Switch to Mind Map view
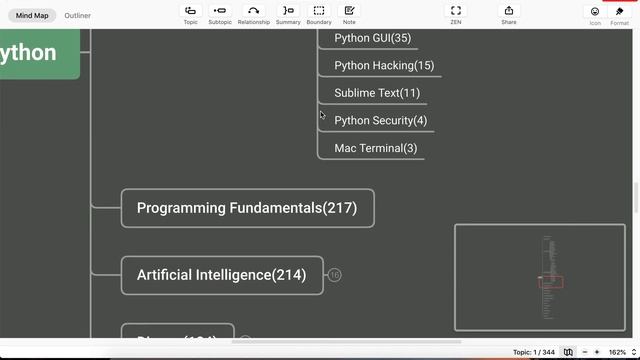 coord(32,16)
